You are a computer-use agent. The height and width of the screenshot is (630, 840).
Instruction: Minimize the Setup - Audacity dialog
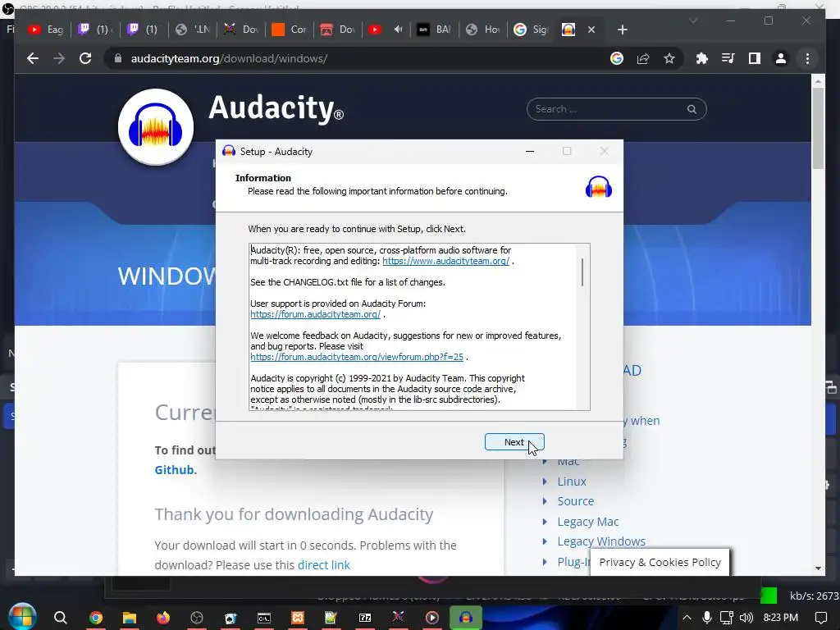click(530, 152)
